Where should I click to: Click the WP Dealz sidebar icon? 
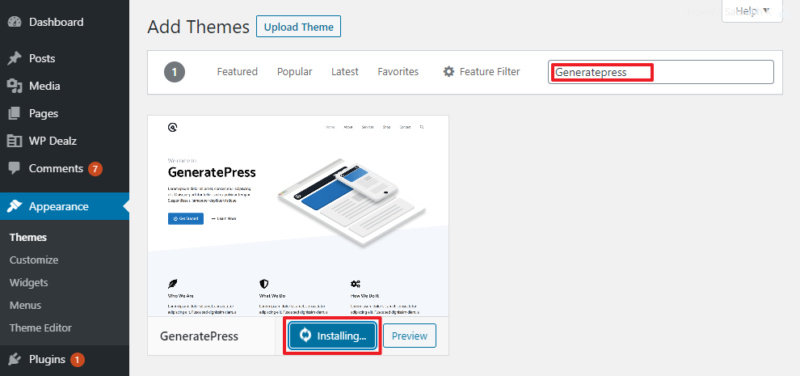14,141
